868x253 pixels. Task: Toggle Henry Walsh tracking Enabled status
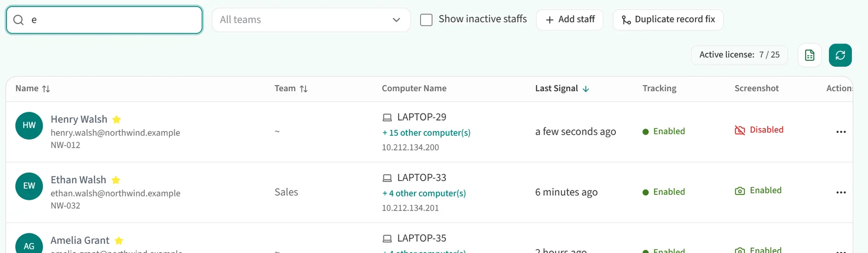point(663,131)
